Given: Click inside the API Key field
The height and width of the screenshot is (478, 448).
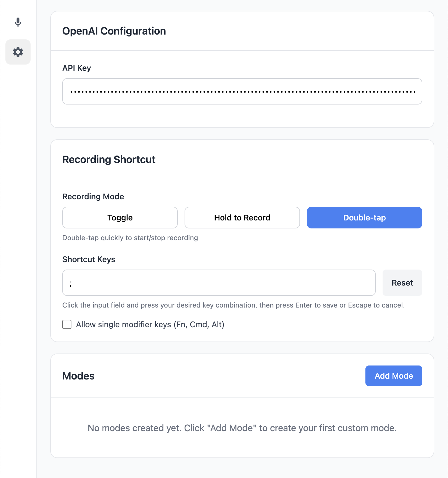Looking at the screenshot, I should 242,91.
